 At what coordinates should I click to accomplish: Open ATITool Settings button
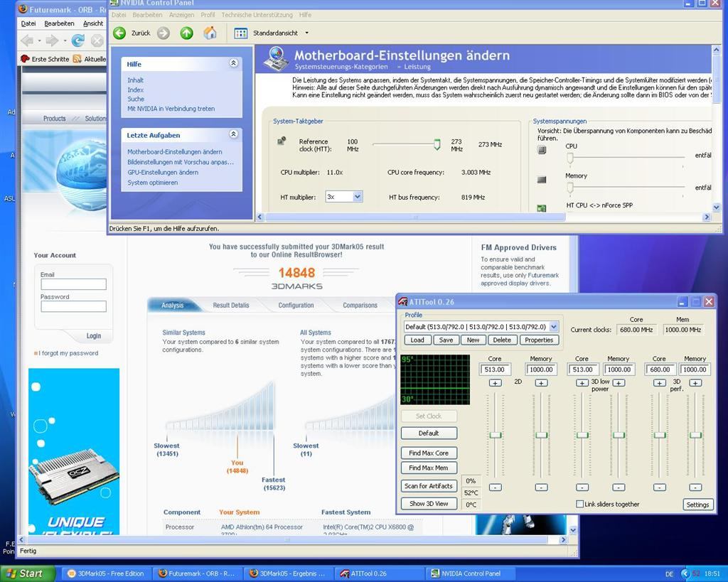point(697,505)
